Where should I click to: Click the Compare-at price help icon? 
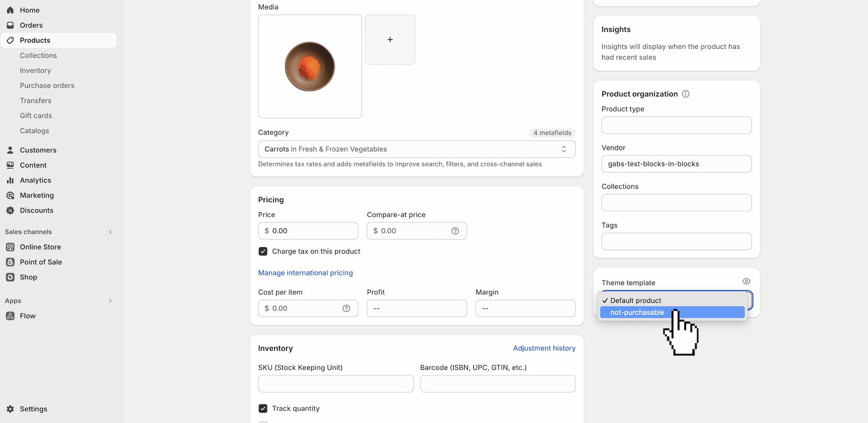455,231
